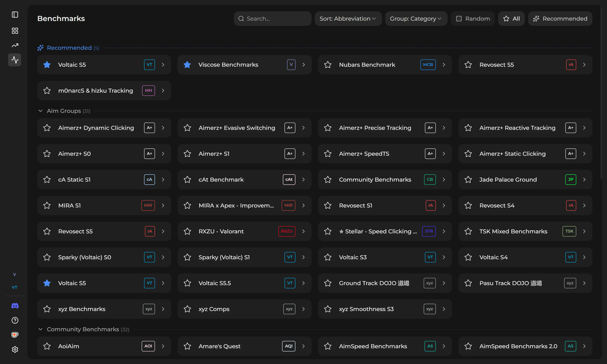Select xyz Benchmarks title text
Viewport: 607px width, 364px height.
click(x=82, y=309)
